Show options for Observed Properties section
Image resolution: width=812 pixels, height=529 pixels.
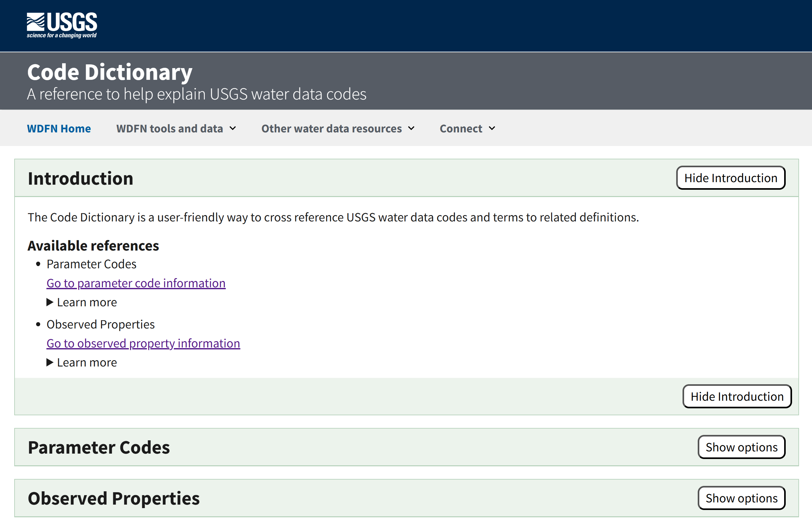tap(741, 498)
